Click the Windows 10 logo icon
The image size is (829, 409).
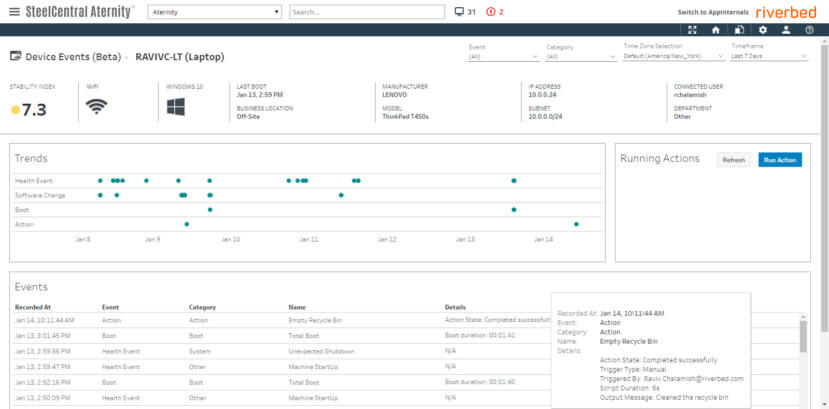click(176, 107)
